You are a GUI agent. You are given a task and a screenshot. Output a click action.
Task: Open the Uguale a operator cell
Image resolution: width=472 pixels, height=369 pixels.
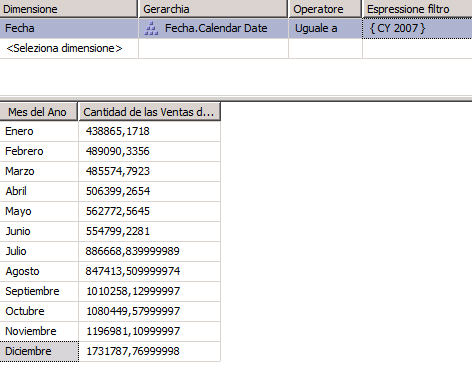tap(325, 28)
